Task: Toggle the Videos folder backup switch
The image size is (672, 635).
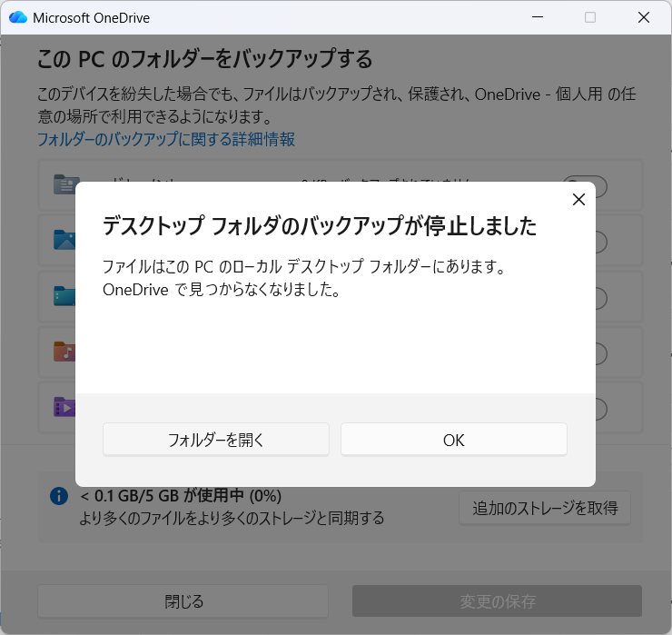Action: 599,409
